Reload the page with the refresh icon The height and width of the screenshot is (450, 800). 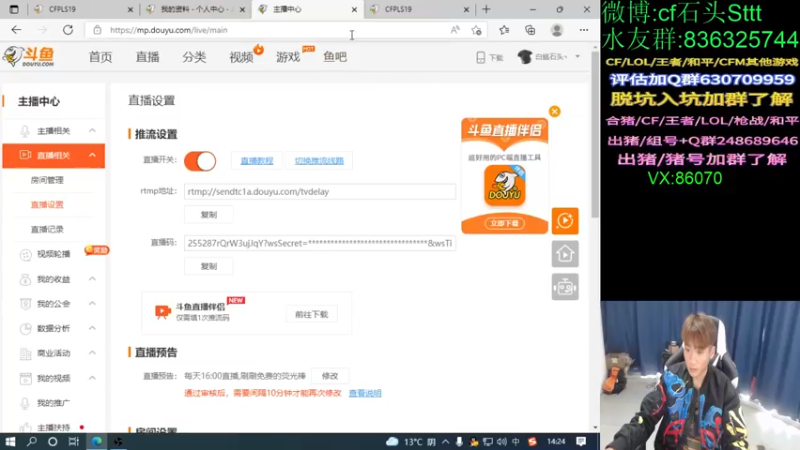tap(68, 30)
